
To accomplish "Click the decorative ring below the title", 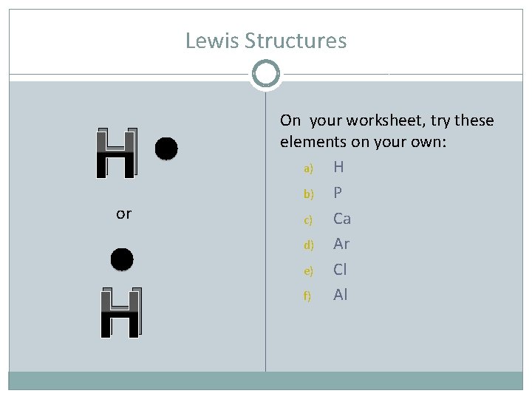I will tap(266, 74).
